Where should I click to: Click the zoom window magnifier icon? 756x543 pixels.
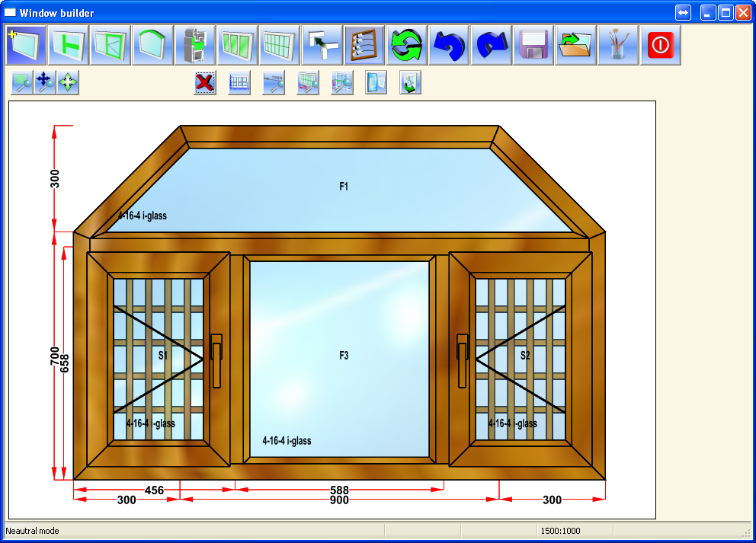click(x=22, y=83)
